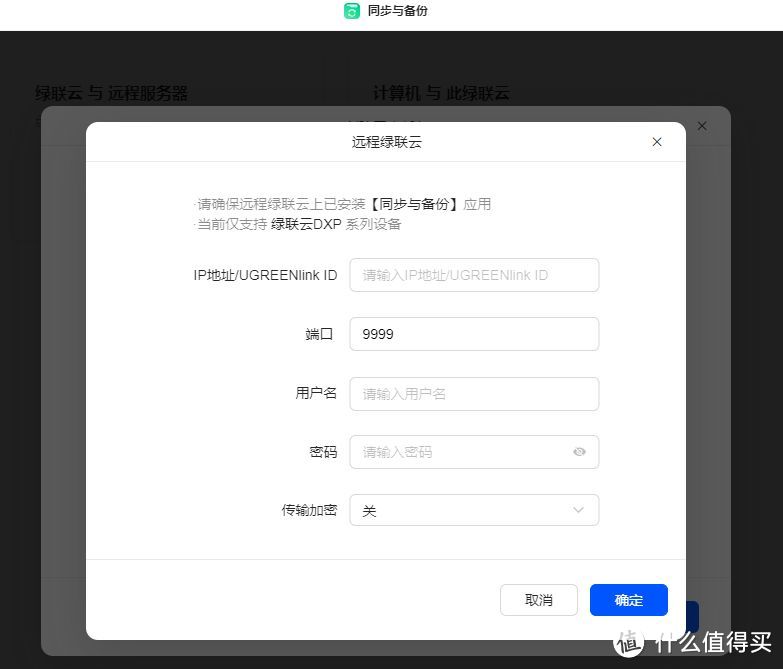The height and width of the screenshot is (669, 783).
Task: Close the 远程绿联云 dialog with X
Action: point(657,142)
